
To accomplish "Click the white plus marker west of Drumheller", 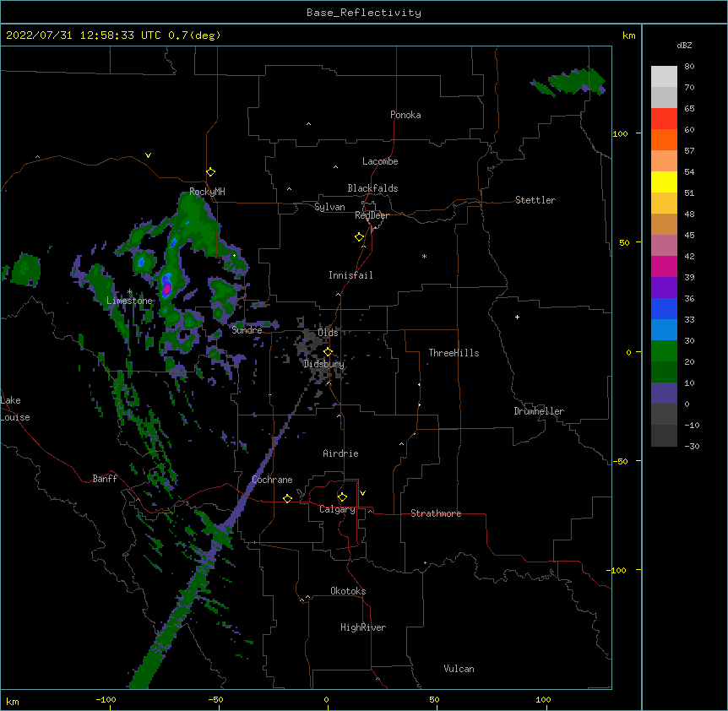I will tap(517, 317).
